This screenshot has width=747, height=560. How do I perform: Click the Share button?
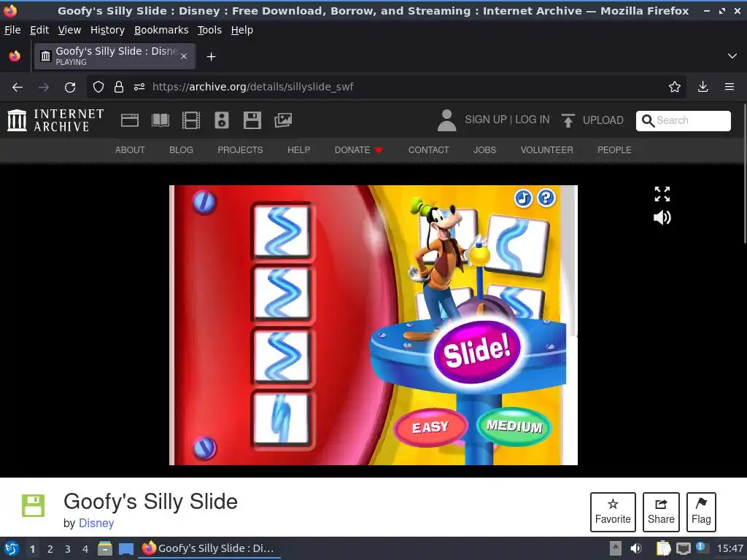click(661, 512)
